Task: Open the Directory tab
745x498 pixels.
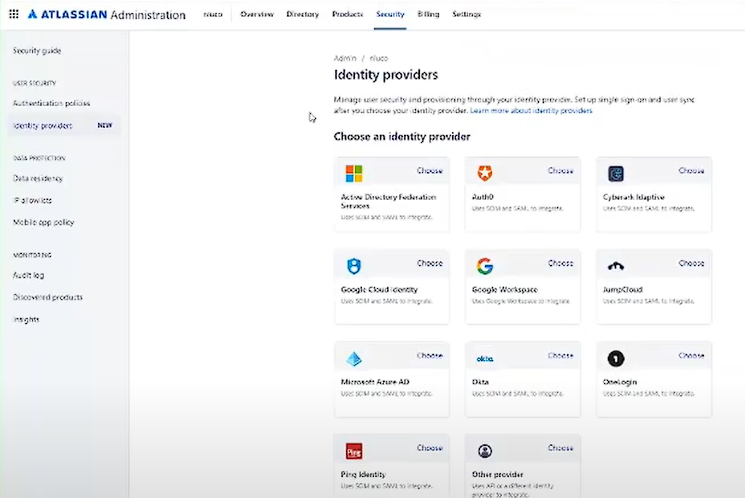Action: click(x=303, y=14)
